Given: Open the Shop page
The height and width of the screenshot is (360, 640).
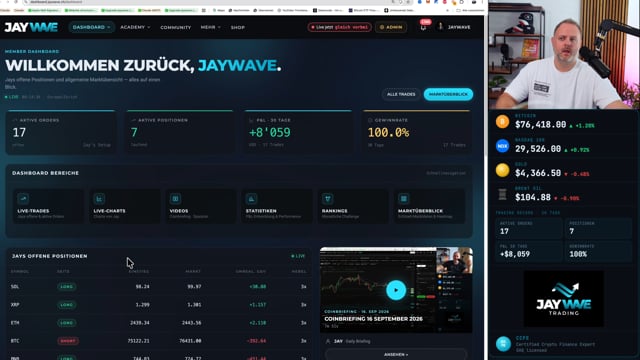Looking at the screenshot, I should 238,27.
